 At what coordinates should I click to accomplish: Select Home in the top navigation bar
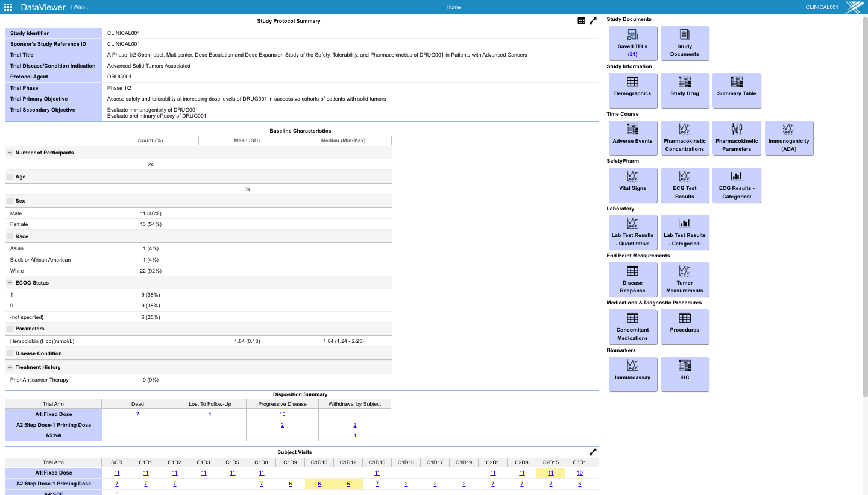453,7
